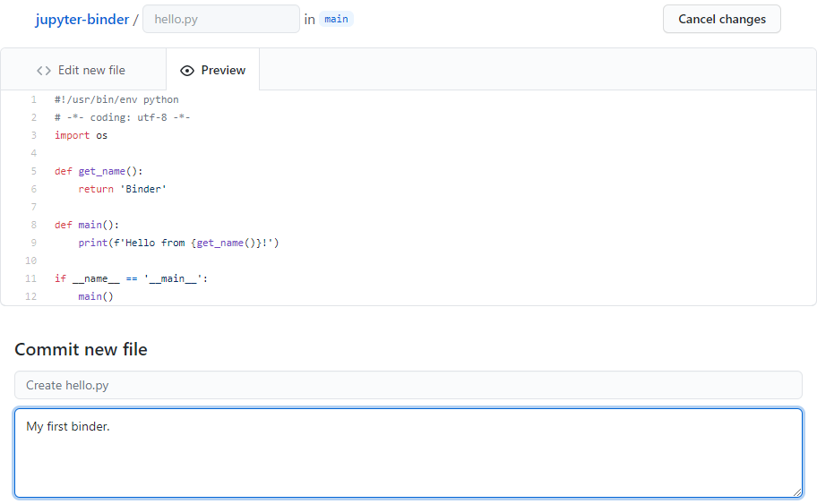The image size is (817, 504).
Task: Click the Create hello.py commit summary field
Action: click(x=408, y=385)
